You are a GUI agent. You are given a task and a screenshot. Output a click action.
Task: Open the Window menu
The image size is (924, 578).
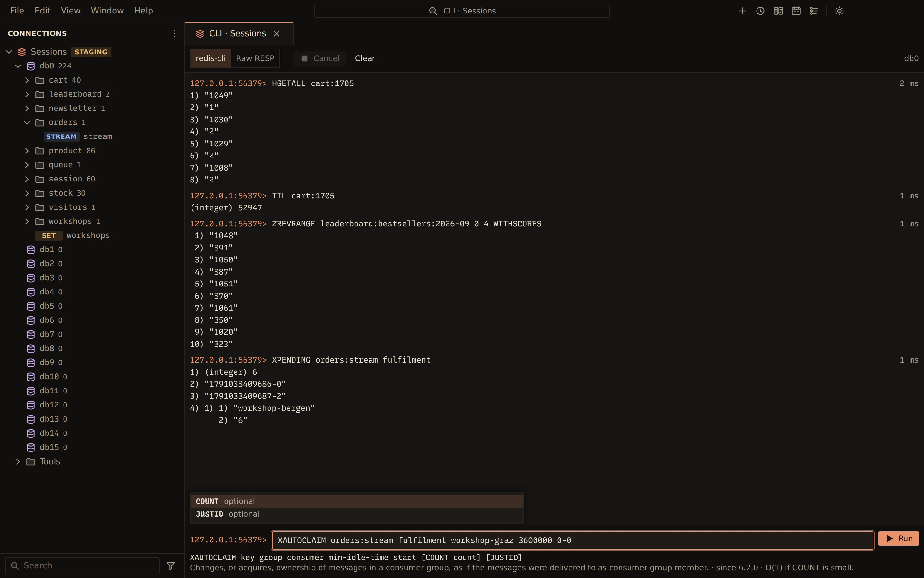click(107, 11)
